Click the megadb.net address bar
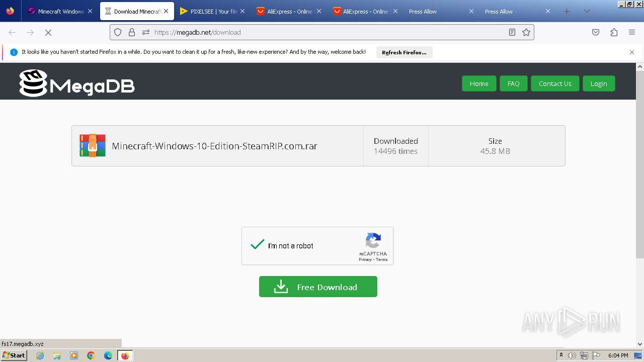 (x=322, y=32)
